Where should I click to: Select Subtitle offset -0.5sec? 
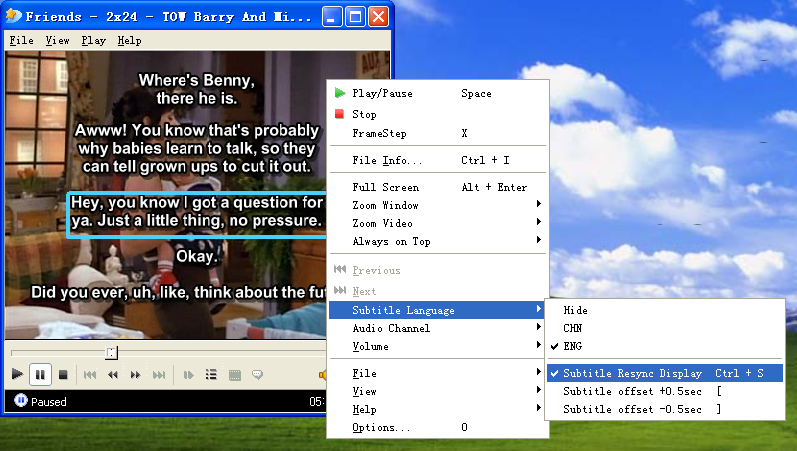(x=665, y=409)
